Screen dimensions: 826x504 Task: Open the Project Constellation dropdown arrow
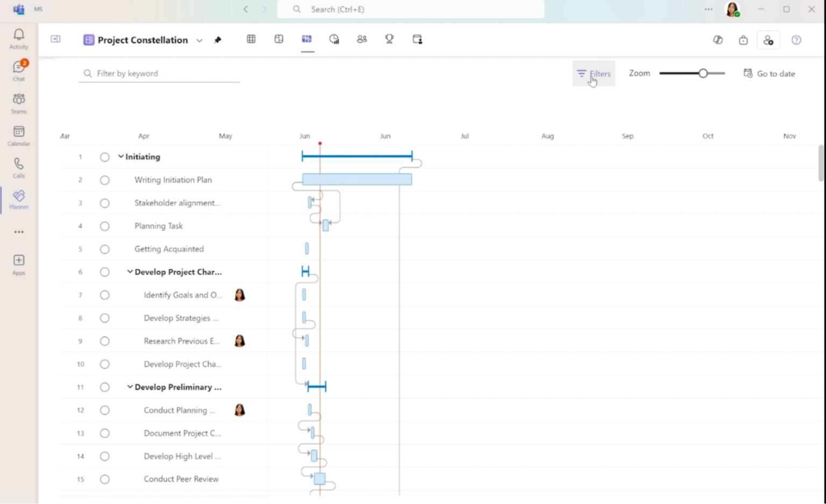[199, 40]
